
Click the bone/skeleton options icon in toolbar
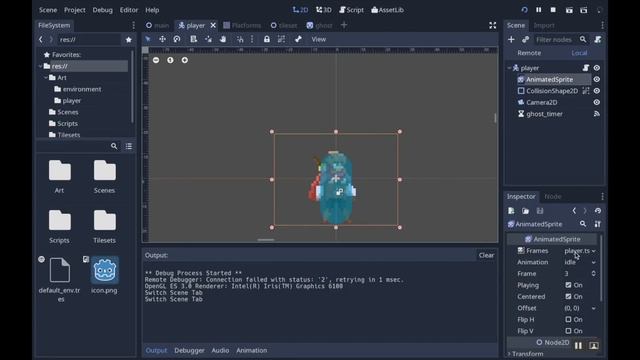(298, 39)
